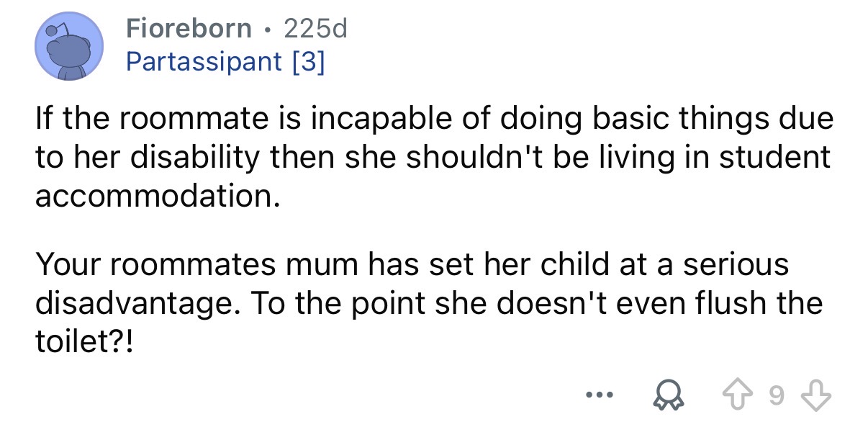Click the Partassipant [3] flair
Viewport: 868px width, 422px height.
(x=225, y=61)
